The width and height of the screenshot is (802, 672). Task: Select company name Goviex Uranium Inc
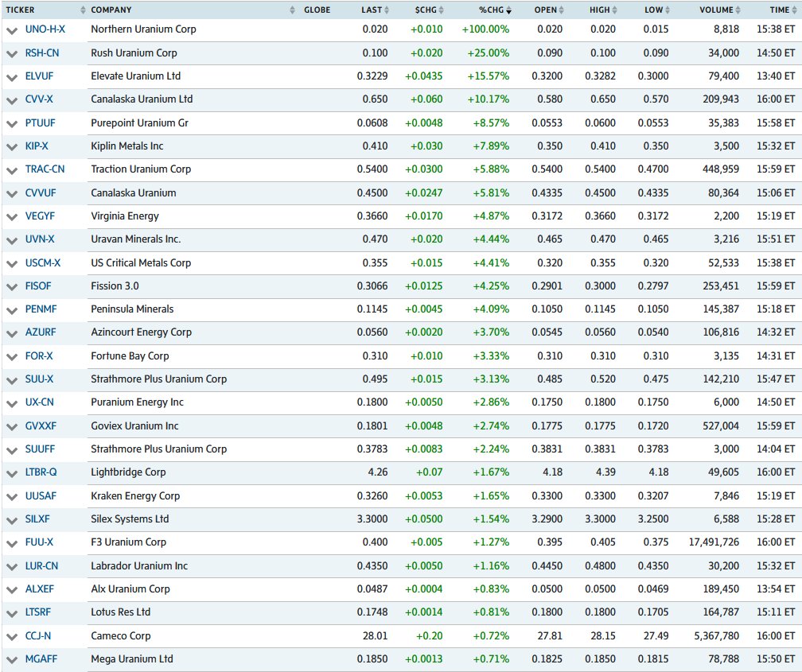pyautogui.click(x=135, y=426)
